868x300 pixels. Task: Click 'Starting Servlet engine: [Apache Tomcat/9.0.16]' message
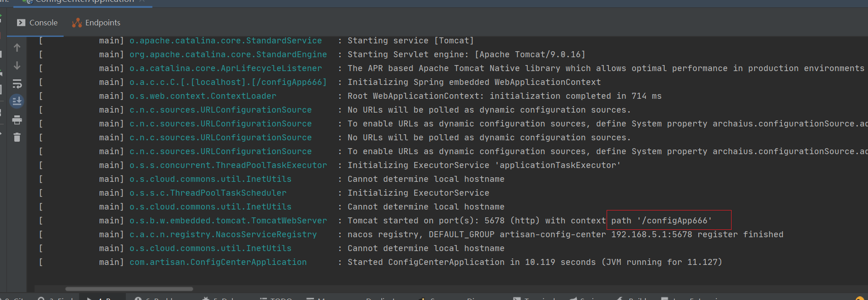[466, 54]
